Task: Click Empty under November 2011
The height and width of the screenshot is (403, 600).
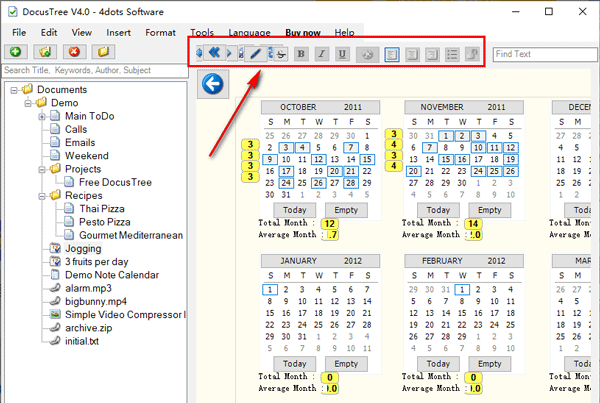Action: [x=489, y=210]
